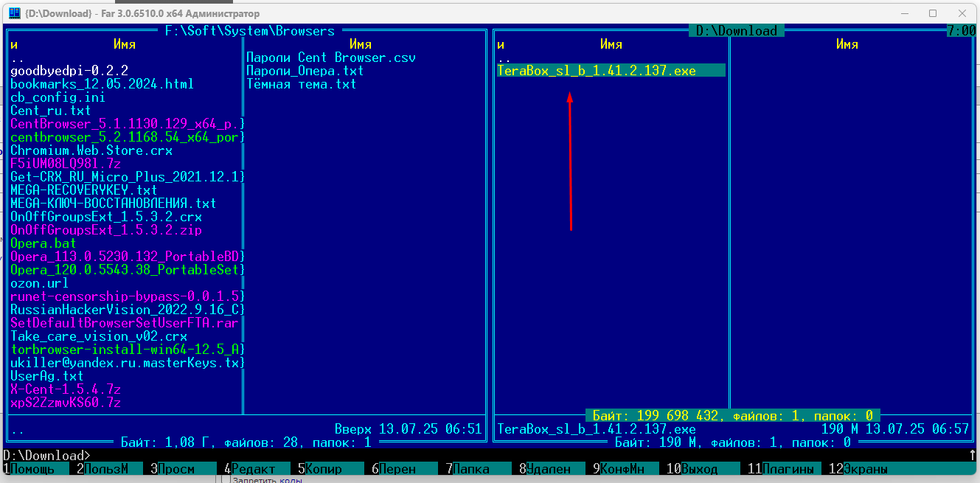Select Chromium.Web.Store.crx file
Image resolution: width=980 pixels, height=483 pixels.
click(x=91, y=150)
